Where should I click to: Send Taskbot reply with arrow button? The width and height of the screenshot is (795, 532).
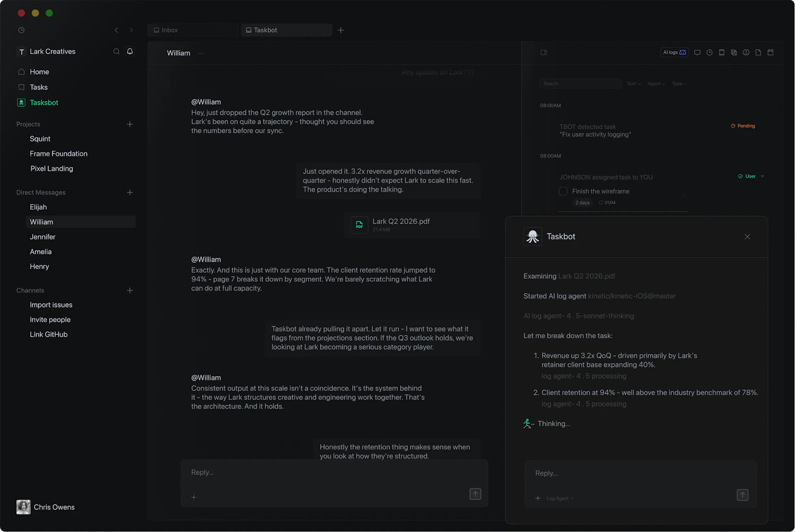742,495
